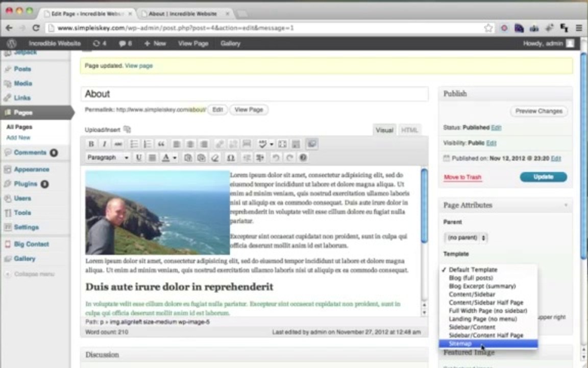Toggle bold formatting in the editor toolbar
This screenshot has width=588, height=368.
pos(91,144)
